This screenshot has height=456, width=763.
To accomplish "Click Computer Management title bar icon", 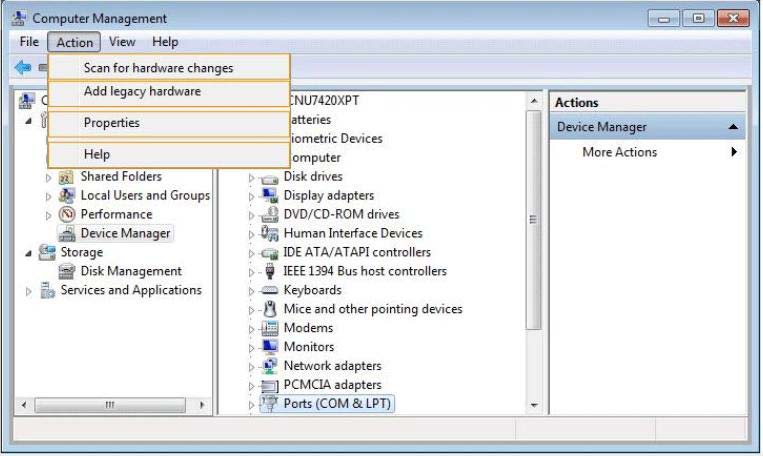I will pyautogui.click(x=19, y=18).
